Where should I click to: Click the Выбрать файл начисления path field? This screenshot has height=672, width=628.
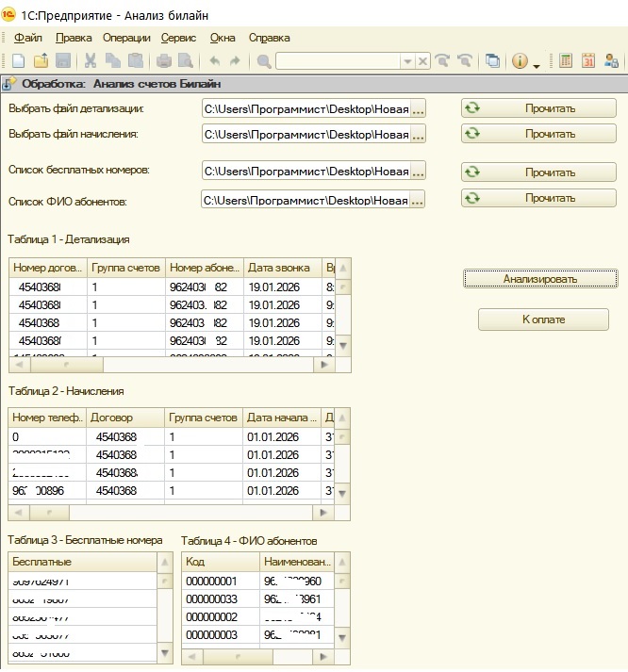point(306,135)
